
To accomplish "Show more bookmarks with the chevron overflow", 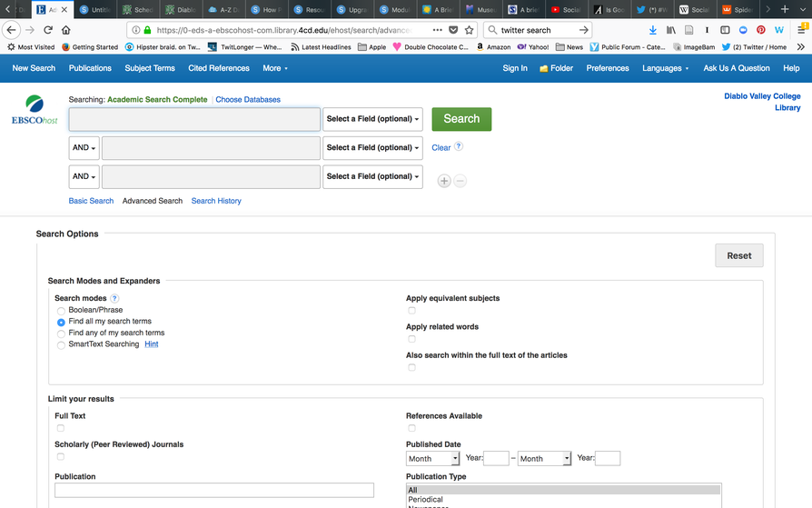I will 800,46.
